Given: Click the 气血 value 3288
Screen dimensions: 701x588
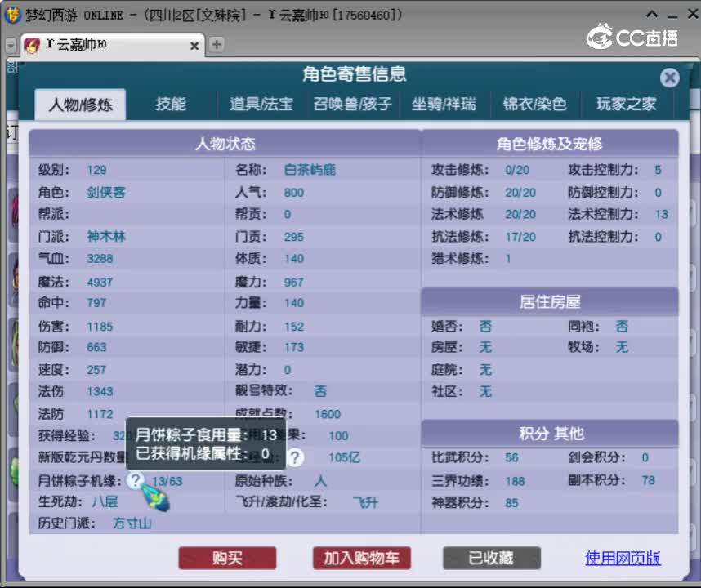Looking at the screenshot, I should click(100, 258).
